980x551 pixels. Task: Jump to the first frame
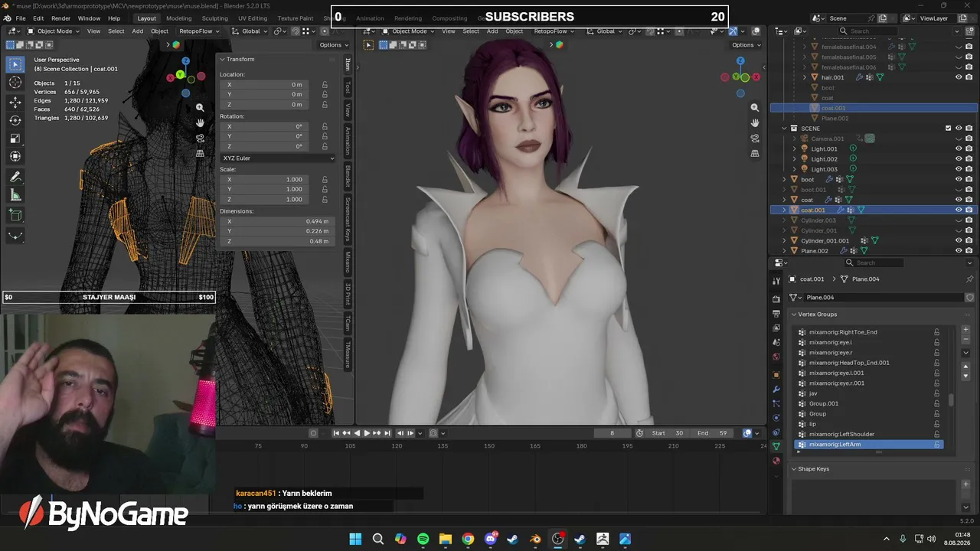(335, 433)
